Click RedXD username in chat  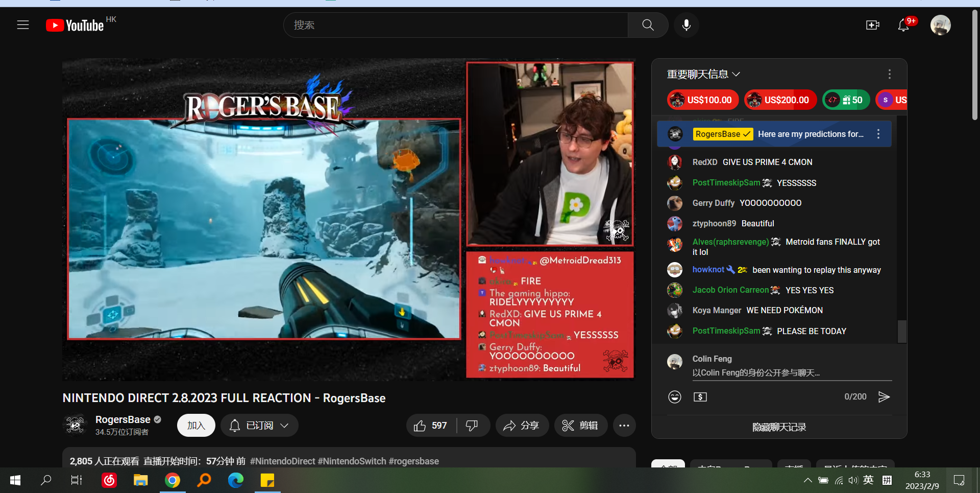pos(704,162)
